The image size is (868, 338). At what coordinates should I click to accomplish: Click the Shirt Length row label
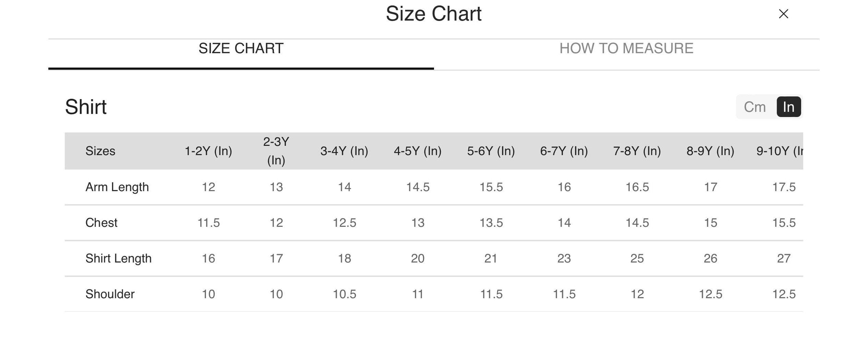(118, 259)
